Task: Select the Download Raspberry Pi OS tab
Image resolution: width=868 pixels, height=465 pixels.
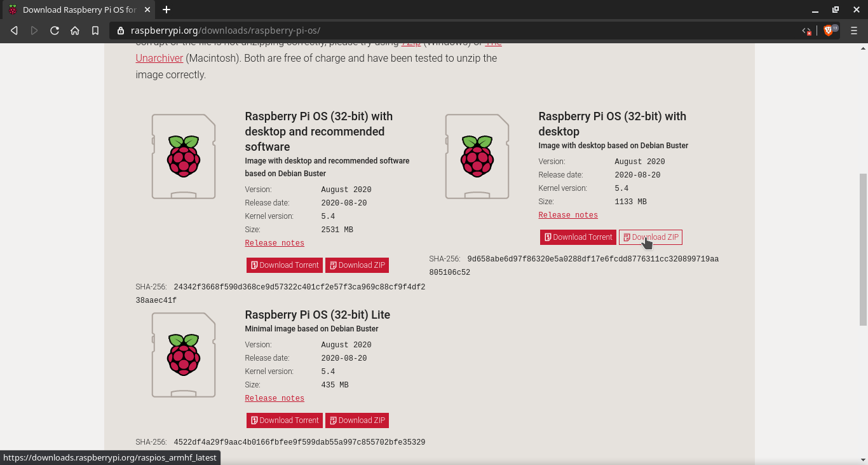Action: pyautogui.click(x=79, y=10)
